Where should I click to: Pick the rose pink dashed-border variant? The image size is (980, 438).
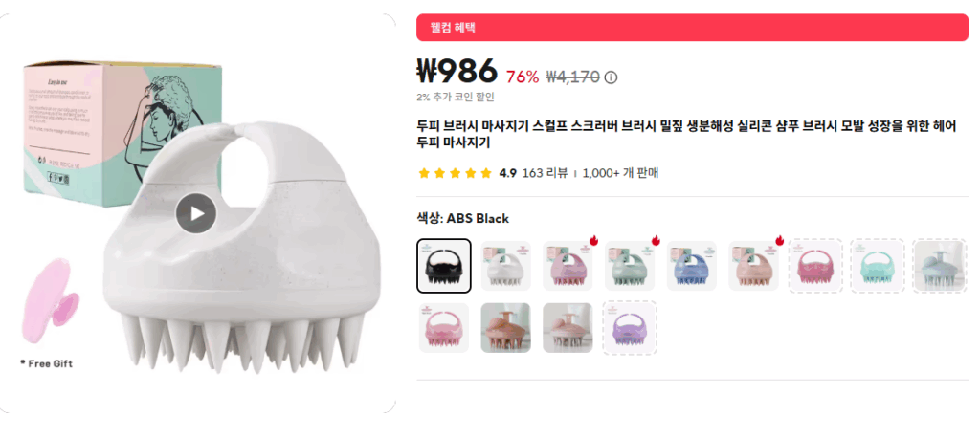coord(815,266)
